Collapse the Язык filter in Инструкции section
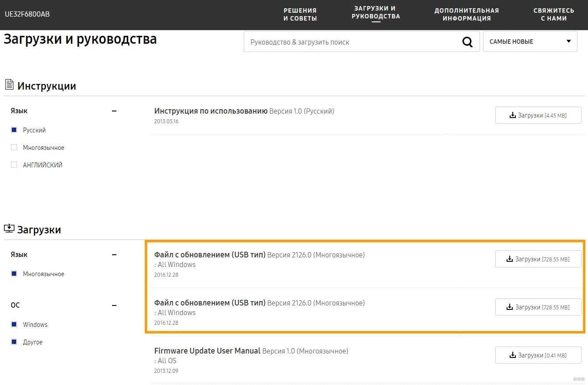The image size is (588, 385). point(114,111)
